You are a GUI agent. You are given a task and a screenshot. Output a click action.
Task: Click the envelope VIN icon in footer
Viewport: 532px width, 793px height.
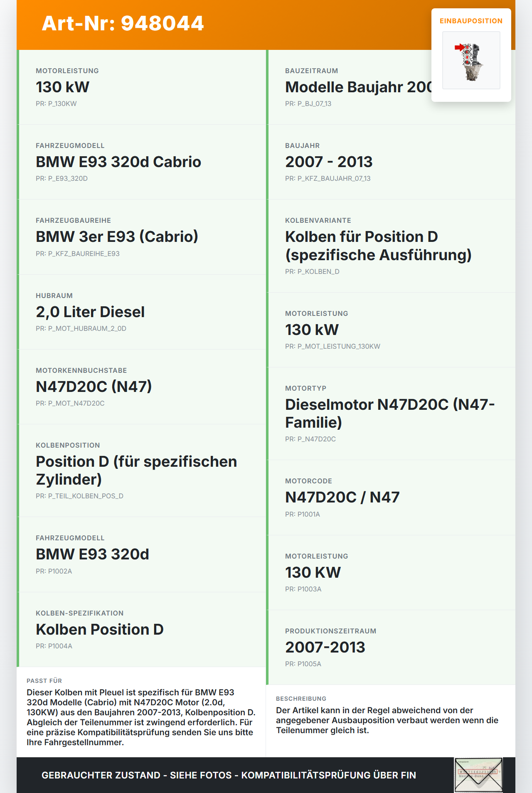pyautogui.click(x=478, y=775)
